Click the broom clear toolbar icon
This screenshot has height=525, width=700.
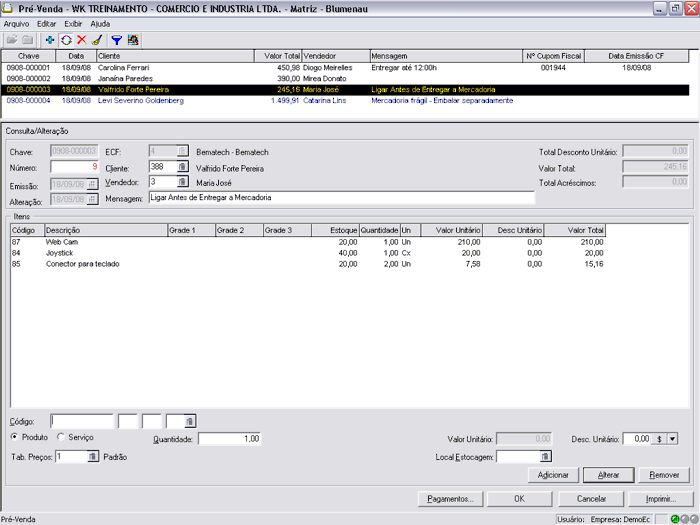(x=96, y=39)
